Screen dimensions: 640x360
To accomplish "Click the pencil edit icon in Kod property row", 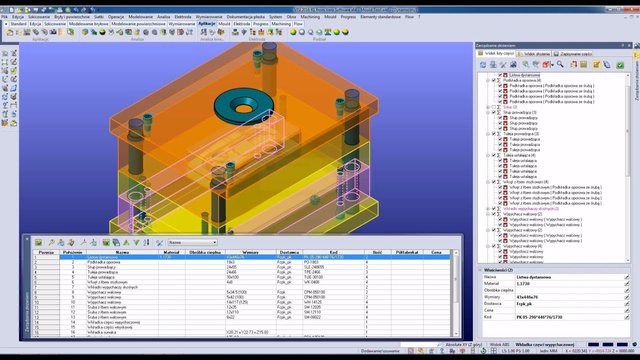I will [x=627, y=317].
